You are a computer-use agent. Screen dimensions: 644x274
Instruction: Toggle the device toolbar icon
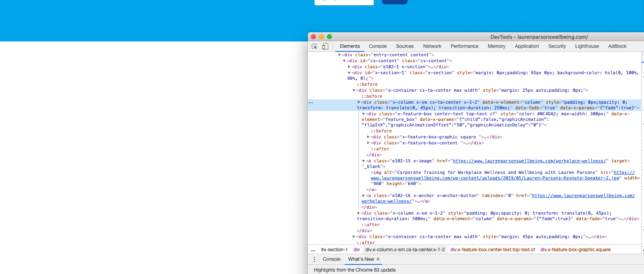(325, 46)
